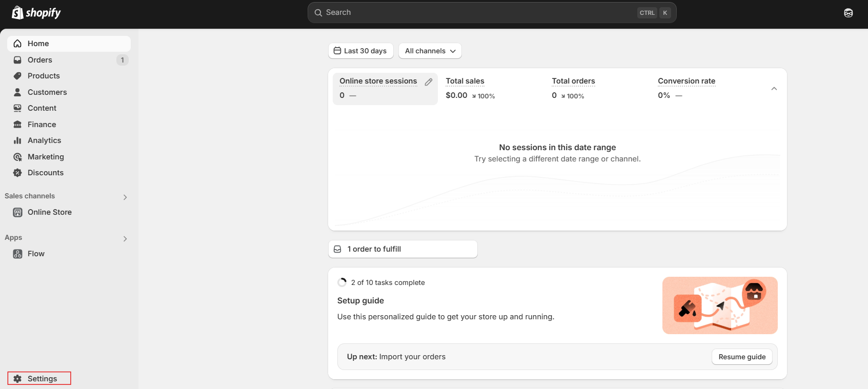This screenshot has height=389, width=868.
Task: Click the Discounts badge icon
Action: [17, 173]
